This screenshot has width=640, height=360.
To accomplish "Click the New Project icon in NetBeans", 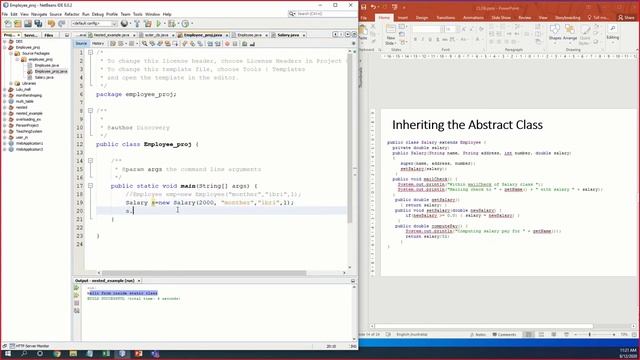I will (18, 24).
